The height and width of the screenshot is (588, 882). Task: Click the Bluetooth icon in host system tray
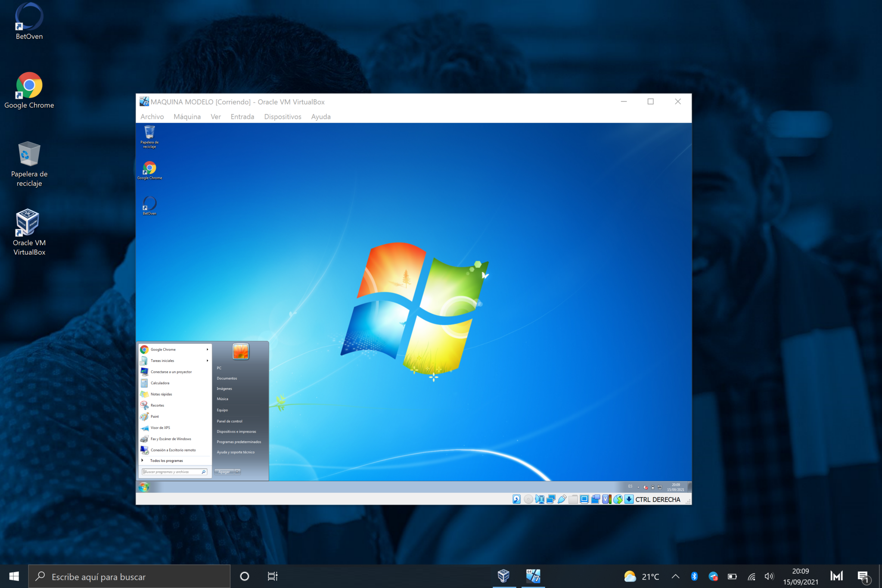click(694, 576)
